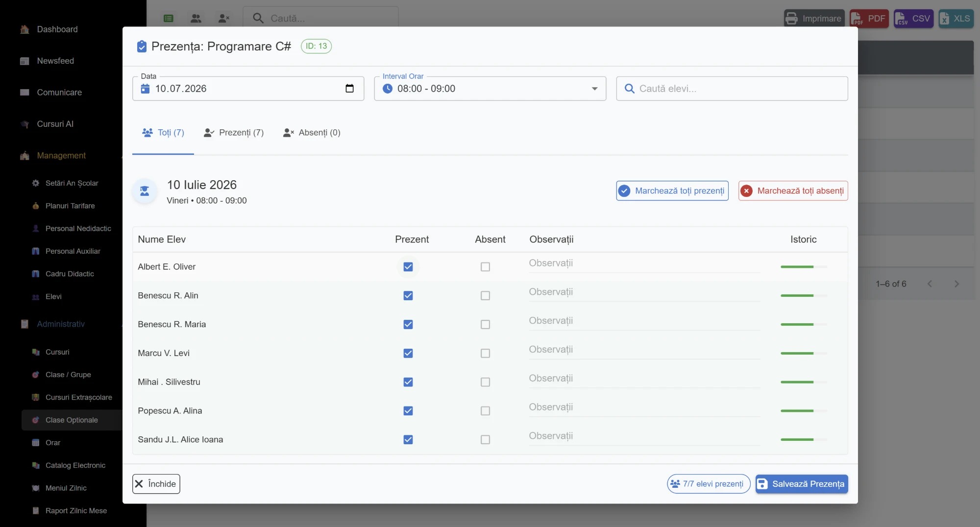Click the Data field showing 10.07.2026
980x527 pixels.
pyautogui.click(x=248, y=89)
